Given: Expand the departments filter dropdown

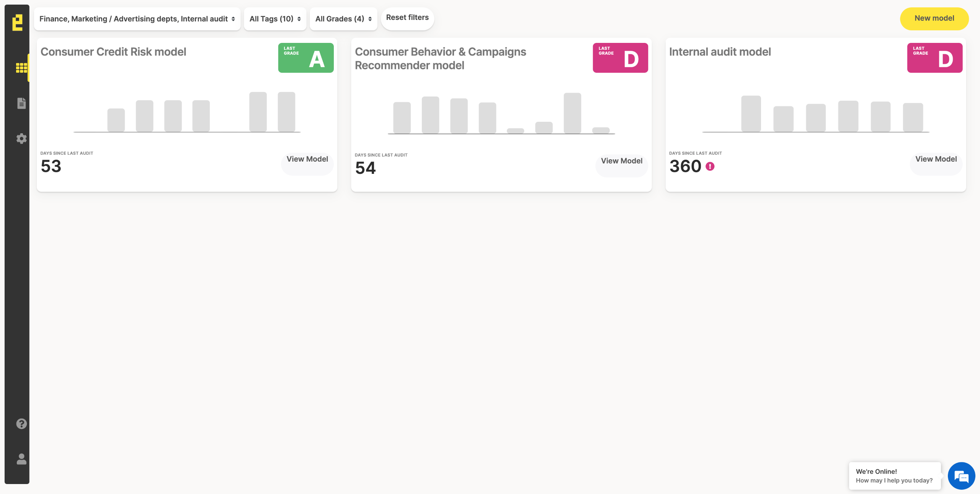Looking at the screenshot, I should pos(137,19).
